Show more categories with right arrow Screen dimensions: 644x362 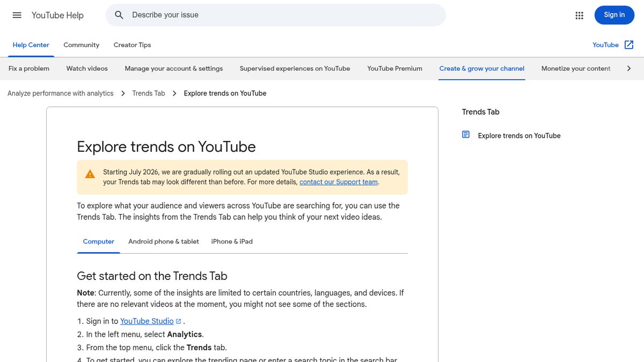[629, 69]
